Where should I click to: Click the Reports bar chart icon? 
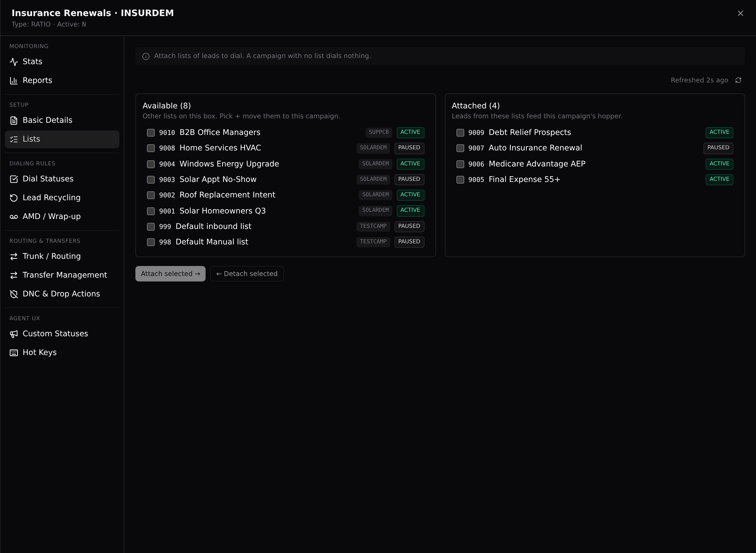click(14, 81)
